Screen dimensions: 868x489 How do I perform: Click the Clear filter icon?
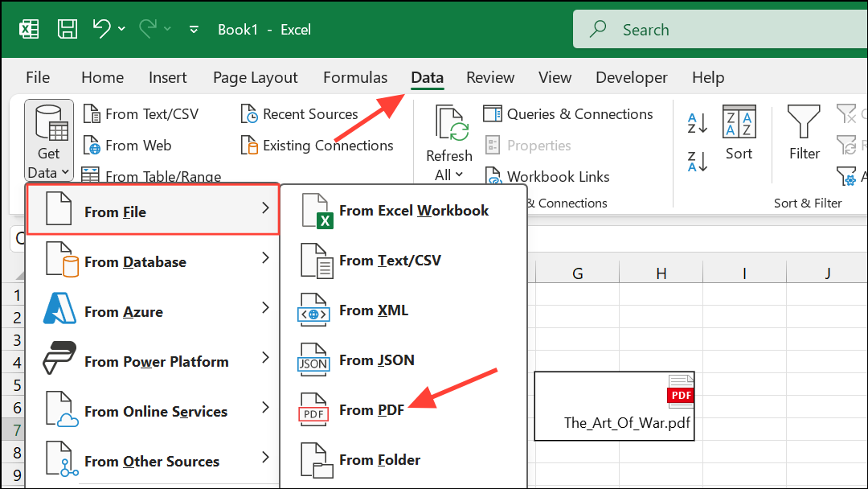(x=847, y=114)
